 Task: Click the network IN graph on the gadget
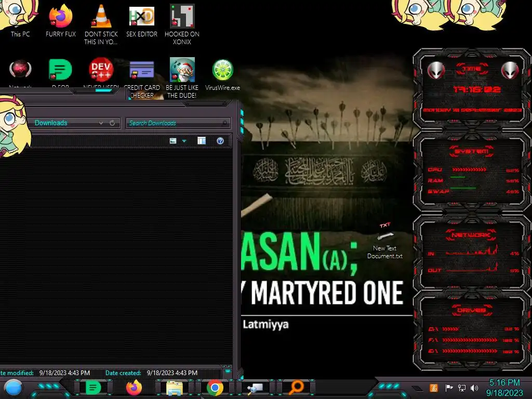coord(472,249)
